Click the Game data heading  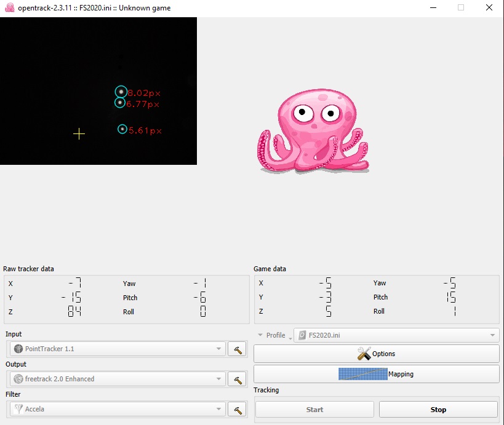click(x=270, y=269)
